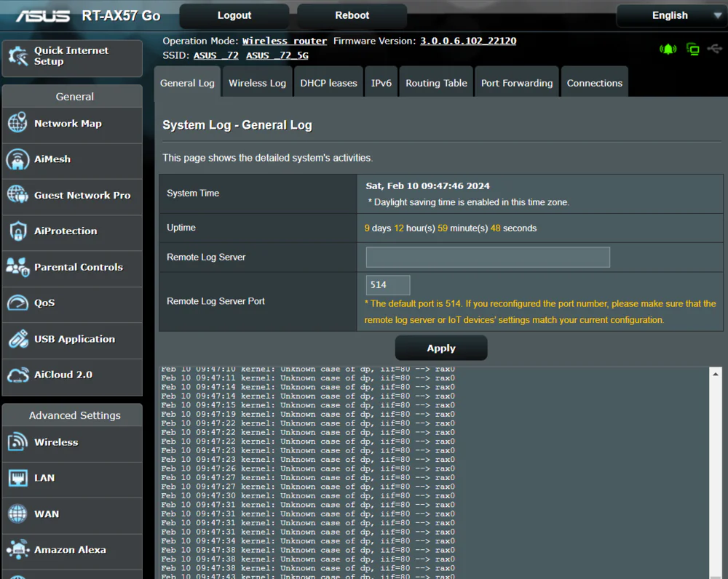
Task: Open the Routing Table tab
Action: 436,83
